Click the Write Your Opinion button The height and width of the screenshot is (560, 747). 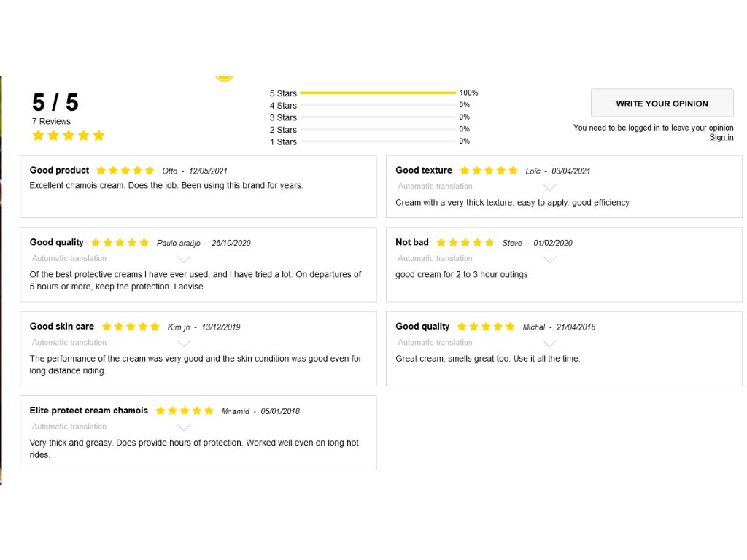[x=662, y=104]
